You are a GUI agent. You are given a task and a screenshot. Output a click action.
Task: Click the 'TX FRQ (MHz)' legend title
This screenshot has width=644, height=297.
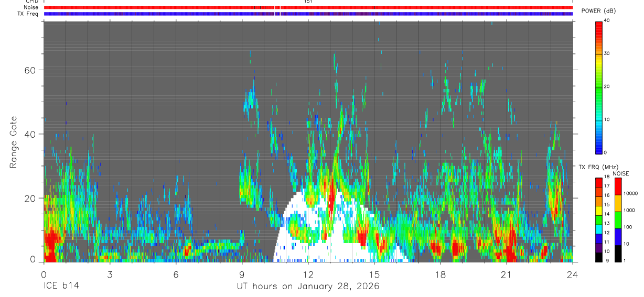pyautogui.click(x=600, y=167)
